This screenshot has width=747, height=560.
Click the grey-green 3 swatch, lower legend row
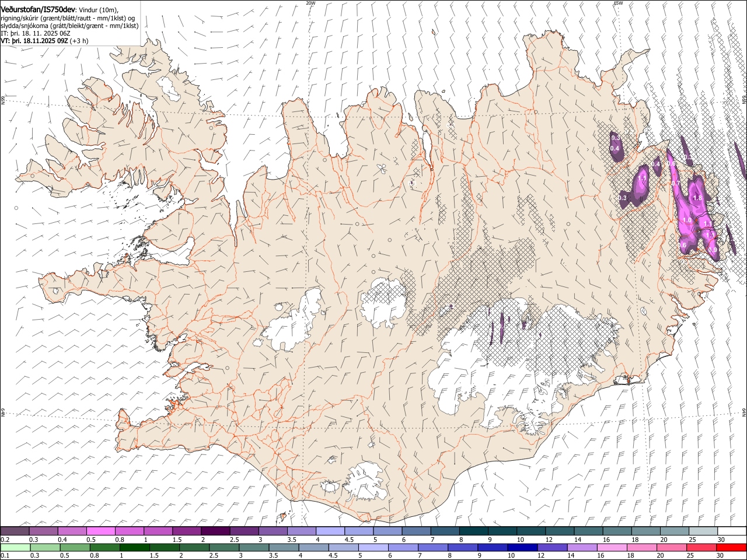254,548
